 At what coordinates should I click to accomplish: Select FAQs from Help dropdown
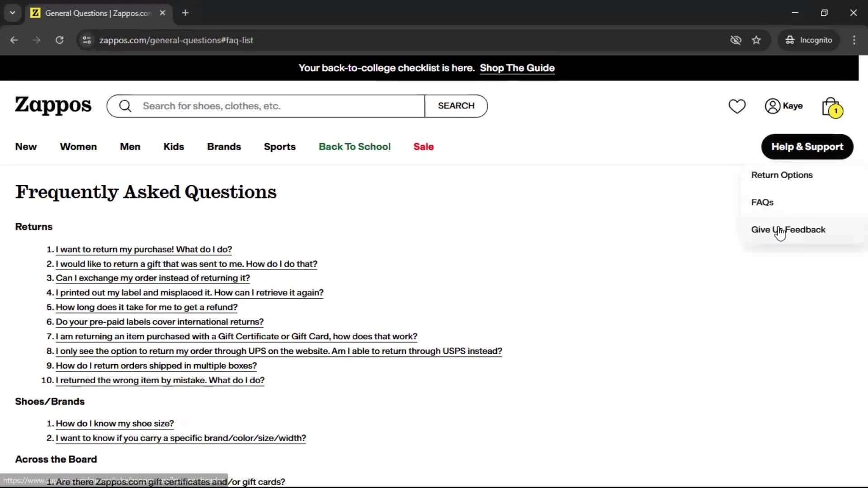[762, 202]
